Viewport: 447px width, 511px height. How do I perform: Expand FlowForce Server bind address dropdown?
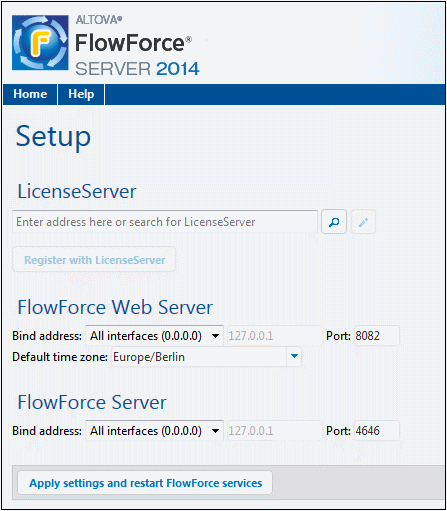(154, 431)
